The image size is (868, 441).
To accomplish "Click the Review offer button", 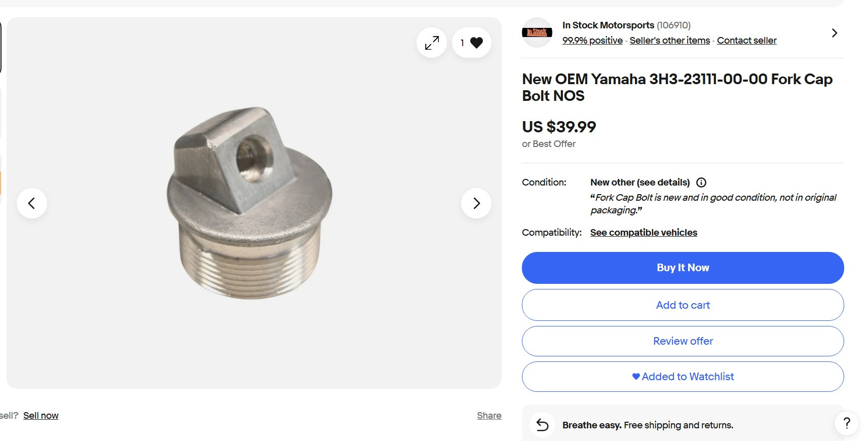I will click(683, 341).
